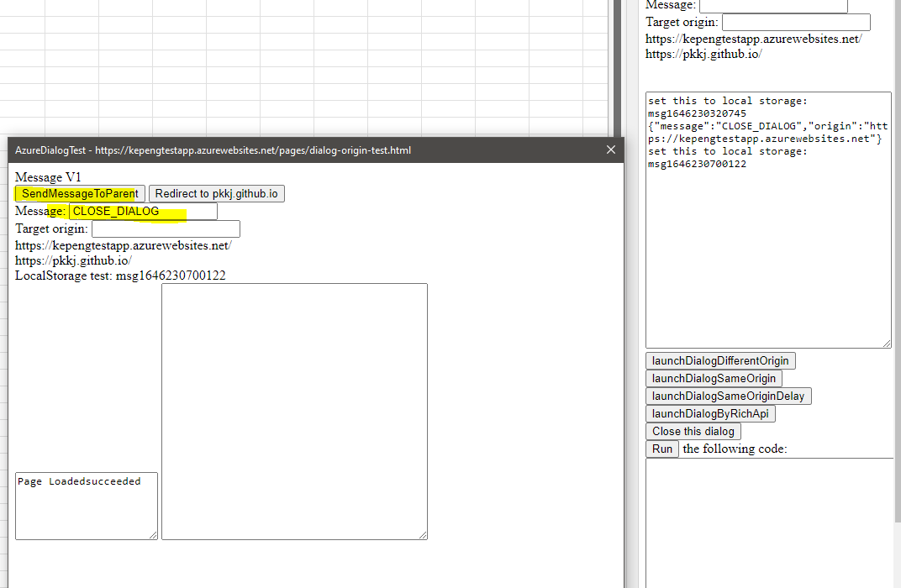Click the launchDialogByRichApi button

(710, 413)
